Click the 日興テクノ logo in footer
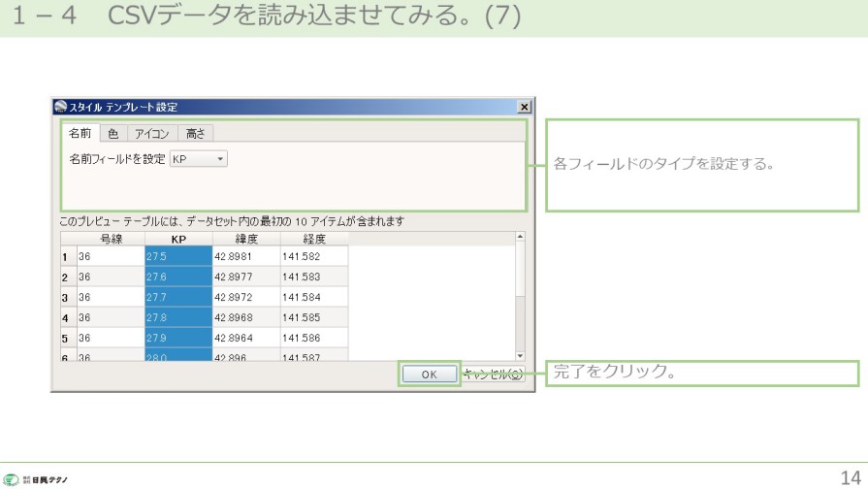This screenshot has width=868, height=489. click(35, 478)
